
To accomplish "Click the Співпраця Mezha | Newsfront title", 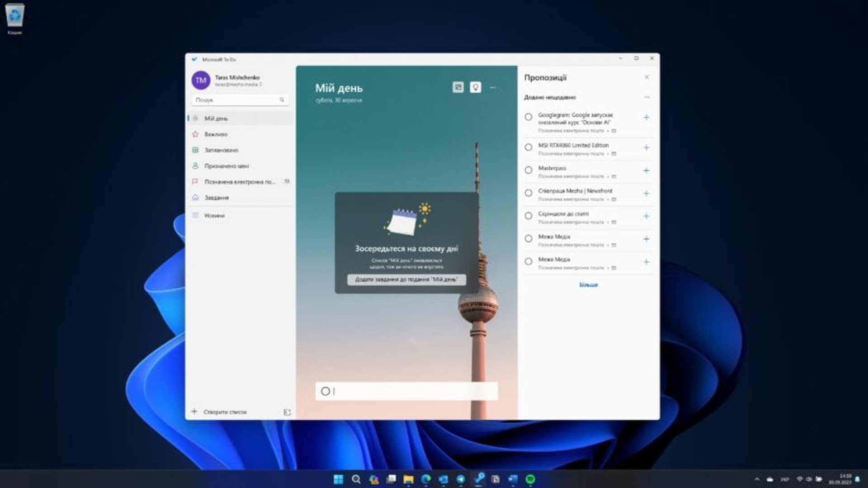I will 575,191.
